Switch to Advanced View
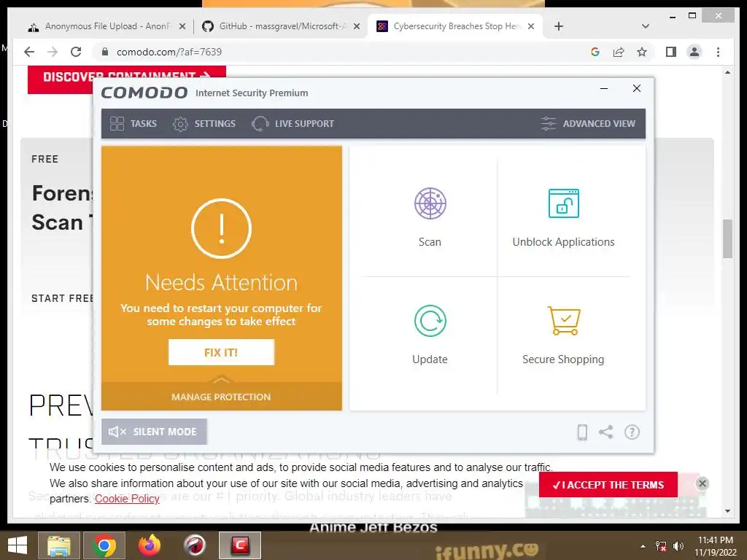 [x=589, y=124]
